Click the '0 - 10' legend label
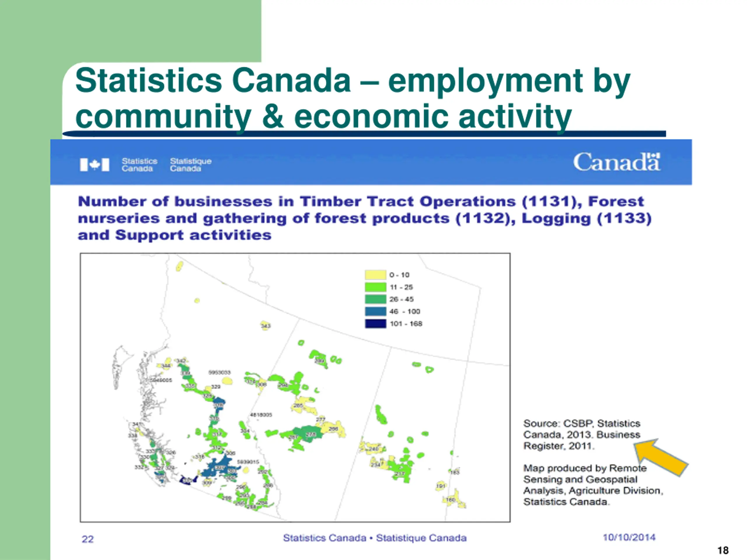 click(x=399, y=275)
